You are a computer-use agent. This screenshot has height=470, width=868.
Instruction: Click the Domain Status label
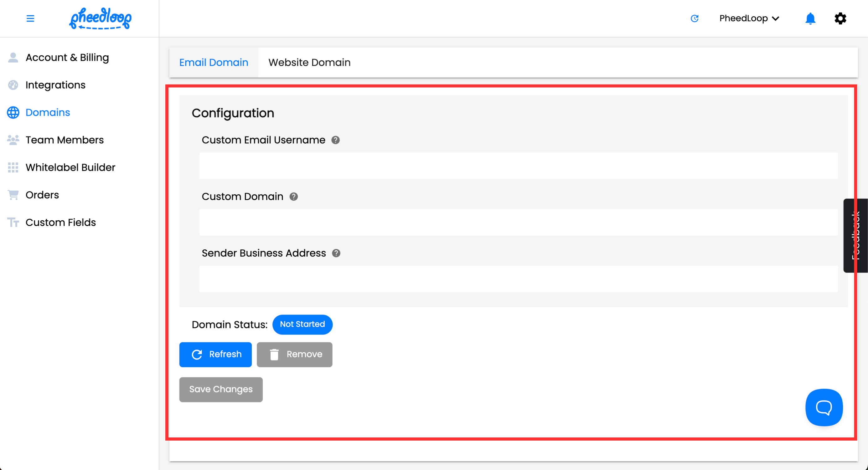(230, 324)
